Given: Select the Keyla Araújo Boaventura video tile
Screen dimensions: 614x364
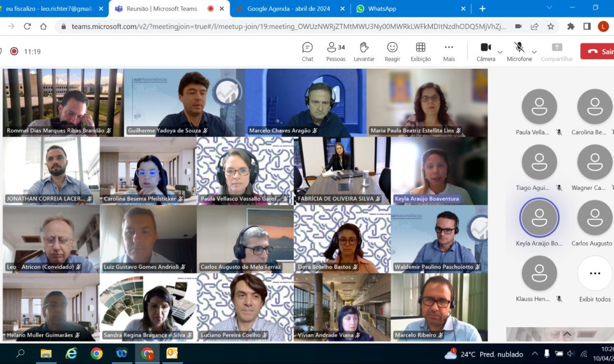Looking at the screenshot, I should 439,170.
